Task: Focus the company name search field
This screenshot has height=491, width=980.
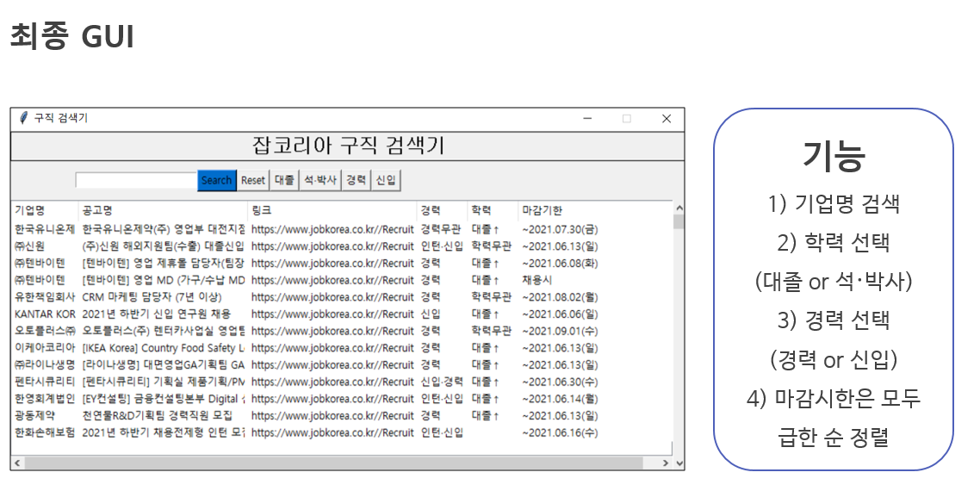Action: 136,180
